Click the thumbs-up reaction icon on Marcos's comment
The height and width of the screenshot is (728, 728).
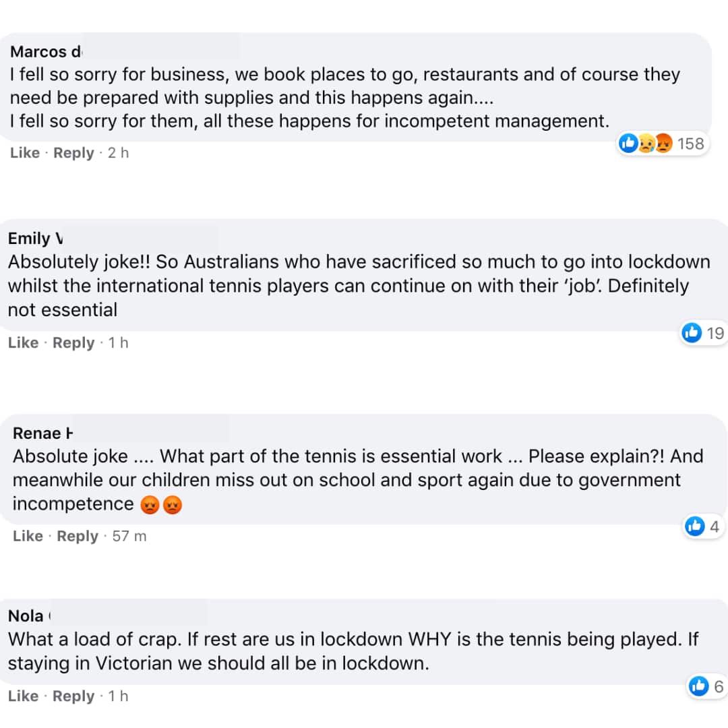[x=628, y=143]
